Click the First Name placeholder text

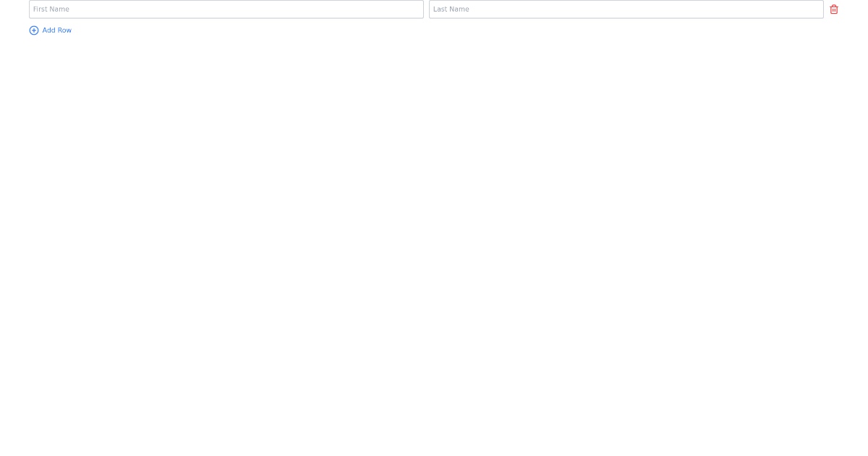(51, 9)
